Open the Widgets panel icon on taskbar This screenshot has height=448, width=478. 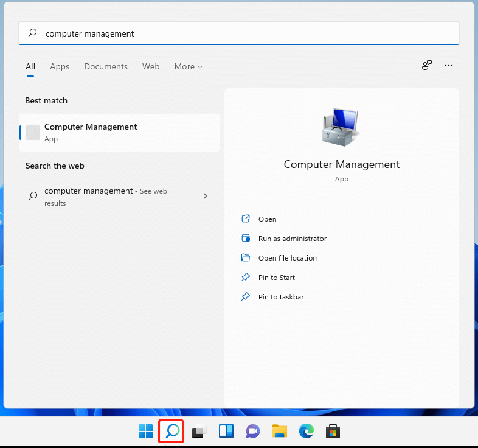coord(226,431)
